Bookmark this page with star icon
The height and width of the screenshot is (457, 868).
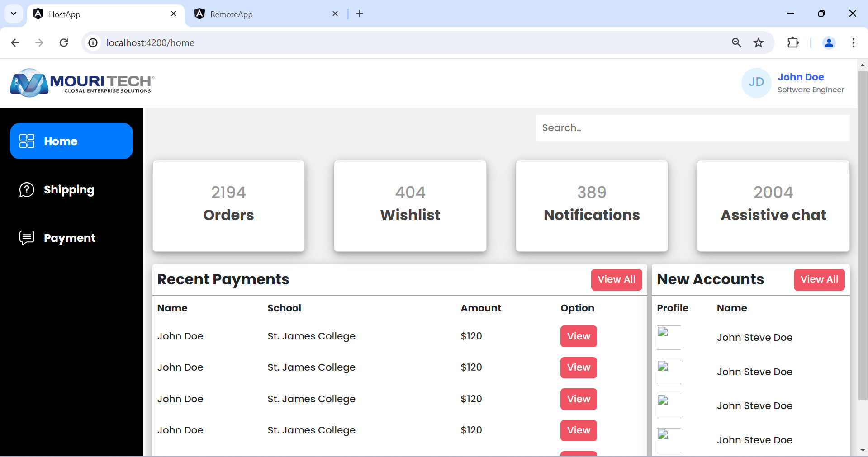pos(759,43)
